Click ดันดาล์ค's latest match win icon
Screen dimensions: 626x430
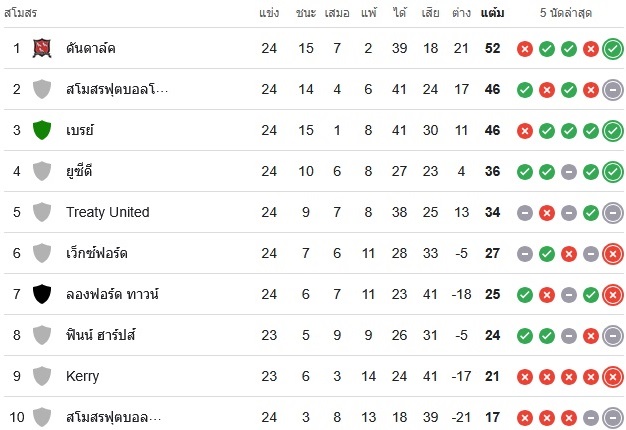click(x=613, y=49)
